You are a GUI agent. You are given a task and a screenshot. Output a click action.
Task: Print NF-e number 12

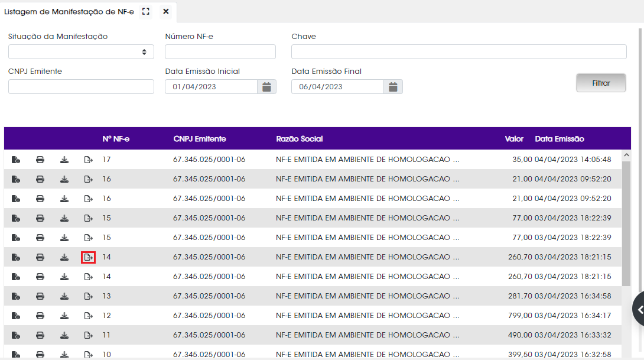(x=40, y=316)
